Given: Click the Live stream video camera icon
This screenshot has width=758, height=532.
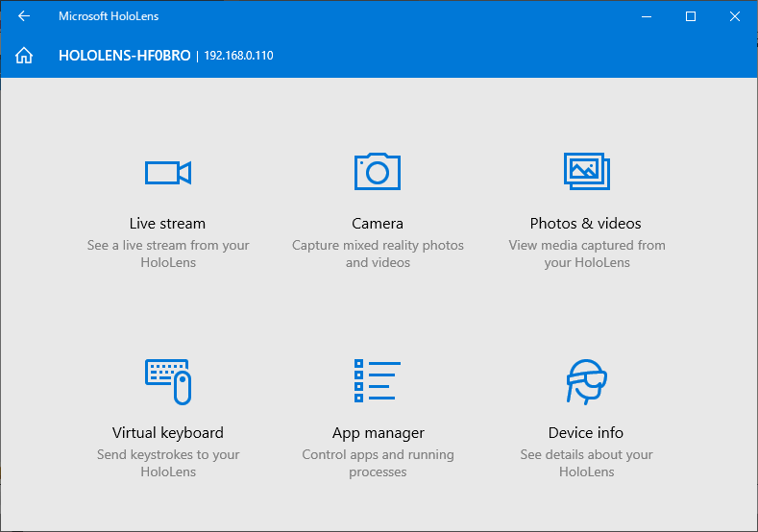Looking at the screenshot, I should pyautogui.click(x=168, y=172).
